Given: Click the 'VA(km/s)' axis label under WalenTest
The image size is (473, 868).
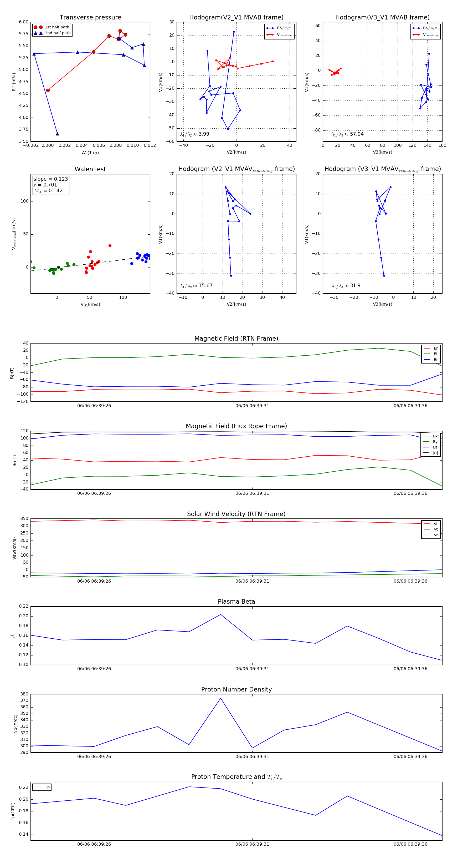Looking at the screenshot, I should coord(90,305).
